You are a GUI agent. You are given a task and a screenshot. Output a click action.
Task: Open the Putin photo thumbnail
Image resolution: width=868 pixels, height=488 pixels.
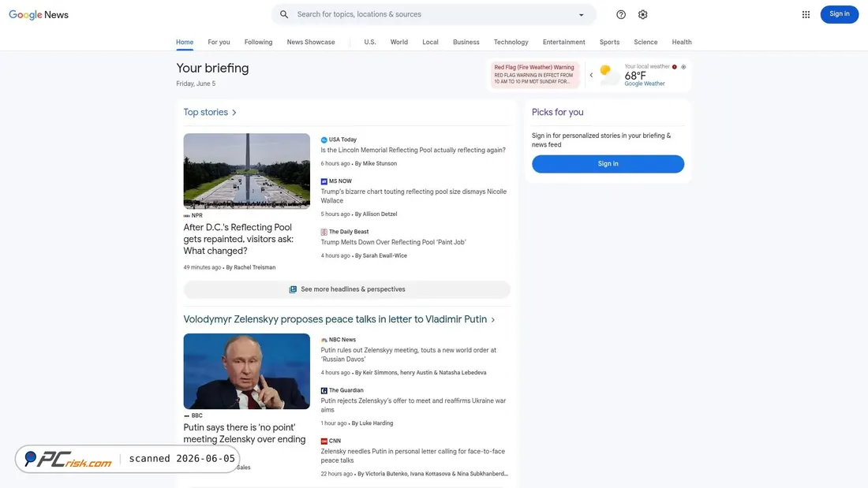click(247, 371)
